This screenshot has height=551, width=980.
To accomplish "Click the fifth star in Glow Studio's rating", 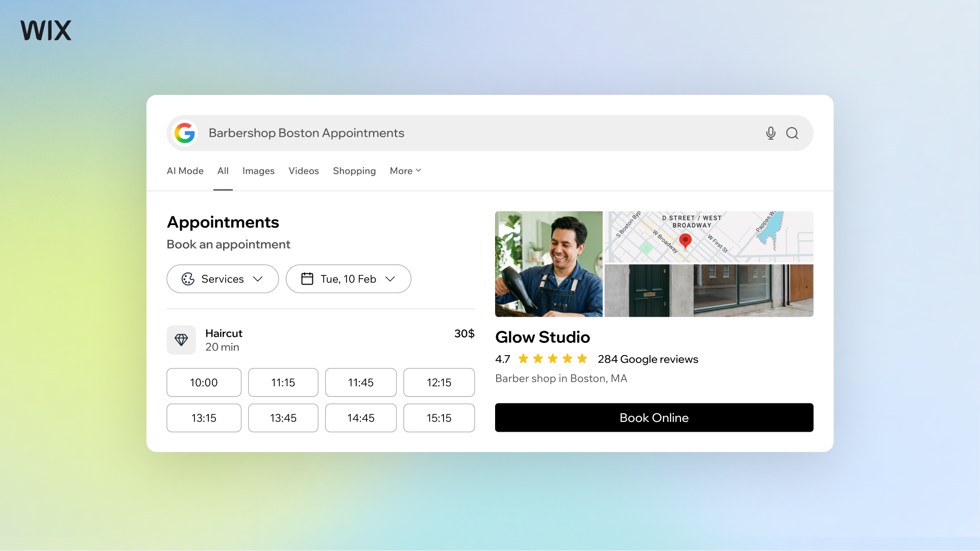I will click(x=582, y=359).
